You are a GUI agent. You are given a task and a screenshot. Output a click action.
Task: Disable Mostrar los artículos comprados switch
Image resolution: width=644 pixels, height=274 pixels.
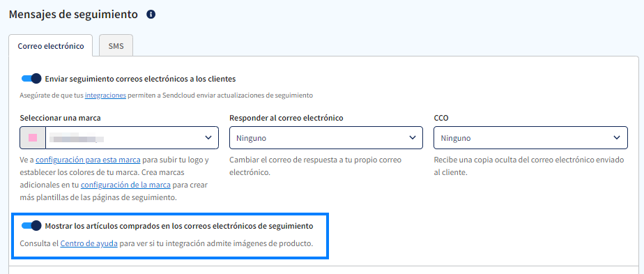(31, 225)
